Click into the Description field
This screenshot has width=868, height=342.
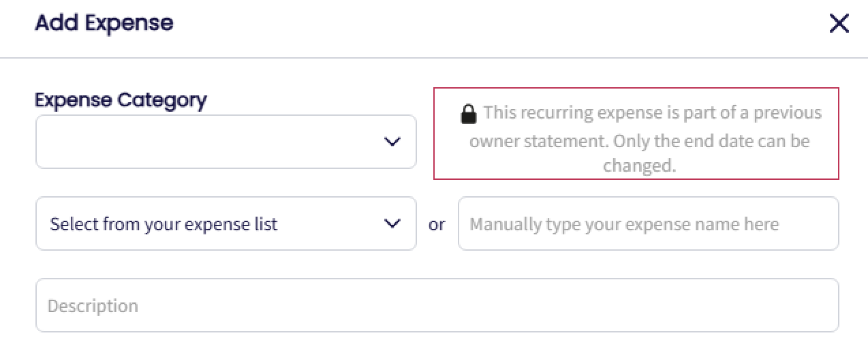click(x=437, y=305)
